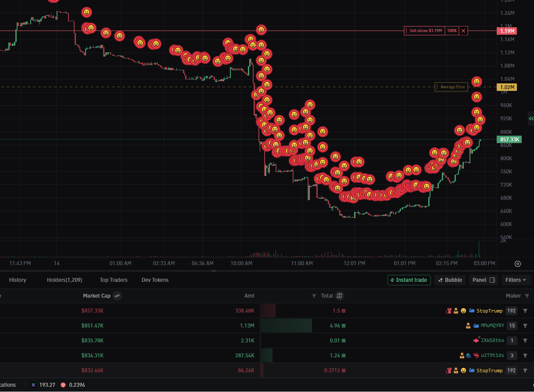
Task: Click rat icon in $832.64K row
Action: [x=449, y=370]
